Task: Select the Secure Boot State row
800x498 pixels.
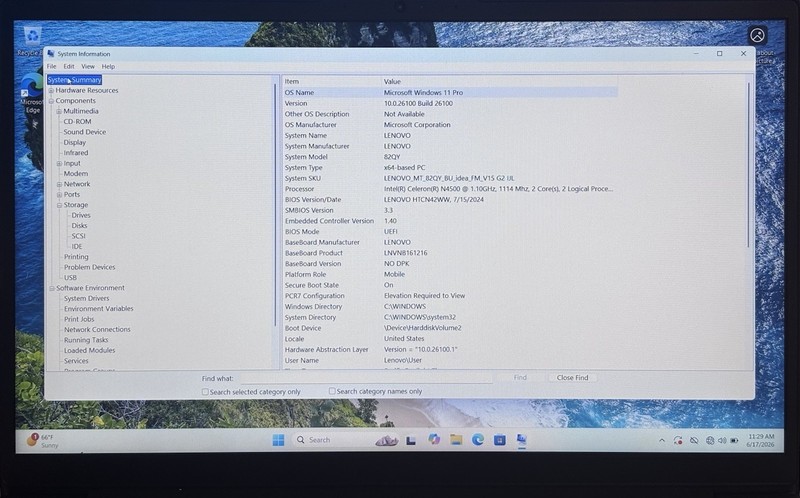Action: (449, 285)
